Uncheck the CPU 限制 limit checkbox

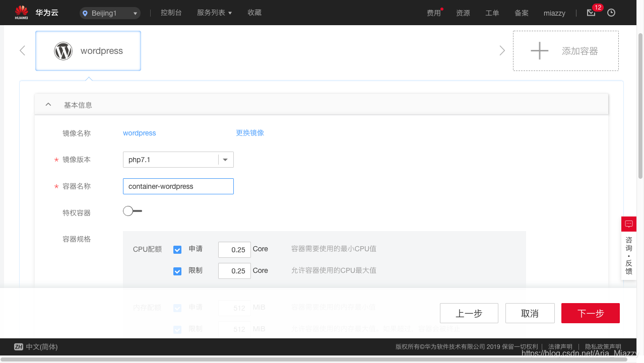pyautogui.click(x=177, y=271)
